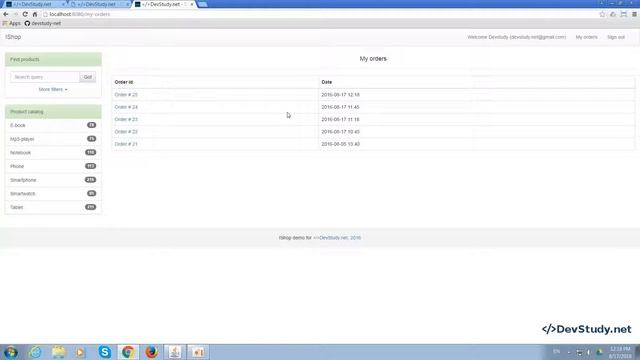Switch to first DevStudy.net tab
Viewport: 640px width, 360px height.
point(33,4)
